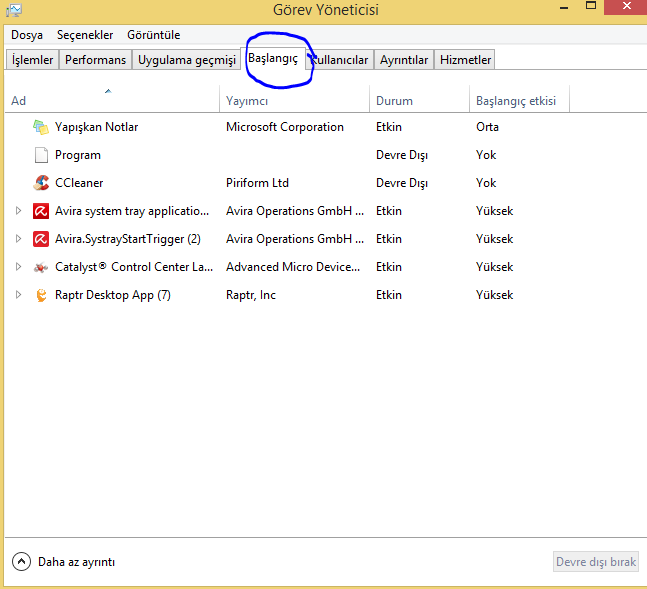Click the Task Manager title bar icon
Viewport: 647px width, 589px height.
14,10
